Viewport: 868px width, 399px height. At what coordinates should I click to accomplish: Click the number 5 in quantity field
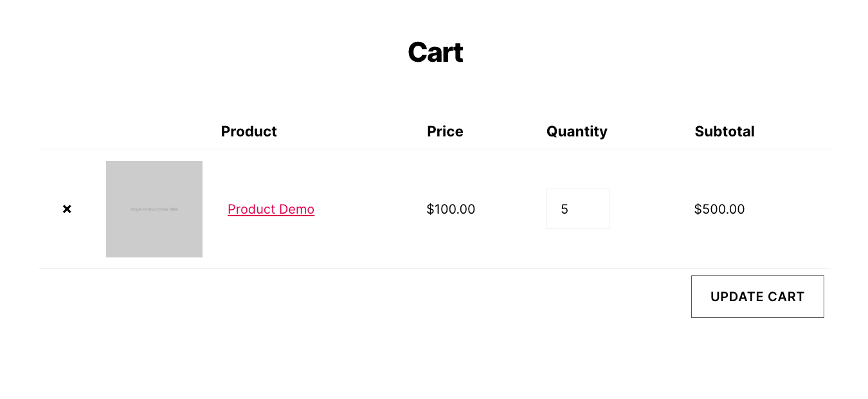click(x=565, y=209)
